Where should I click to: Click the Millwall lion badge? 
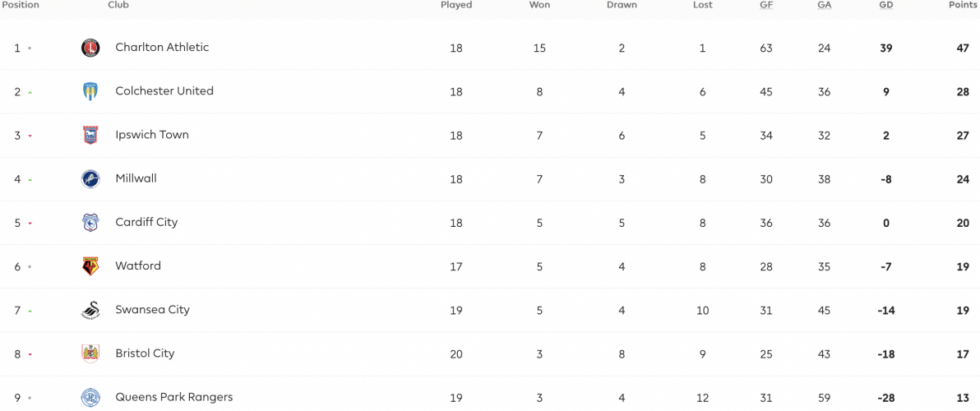pos(90,179)
